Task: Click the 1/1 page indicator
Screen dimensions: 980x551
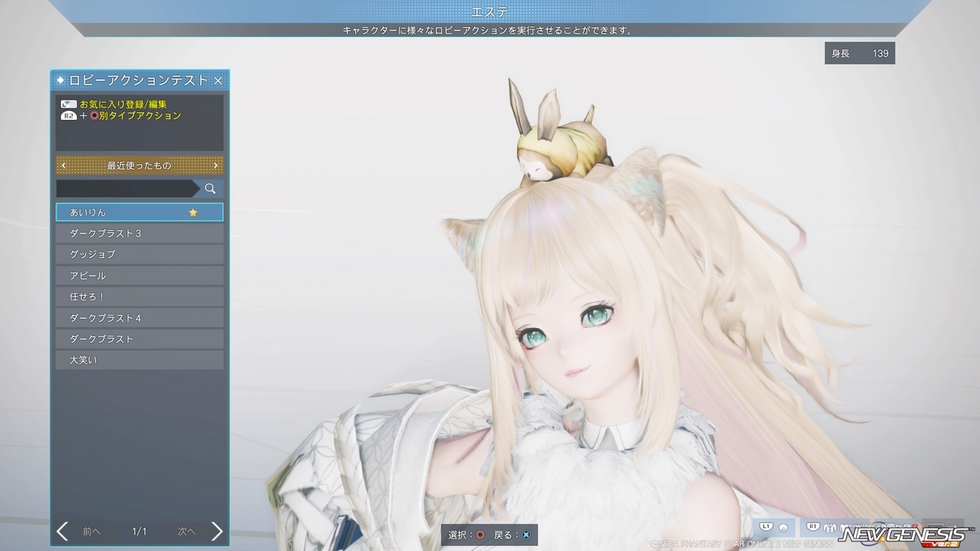Action: (140, 531)
